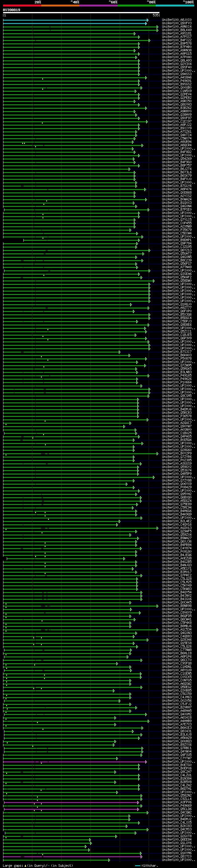Click the white query sequence bar
197x868 pixels.
click(x=81, y=13)
